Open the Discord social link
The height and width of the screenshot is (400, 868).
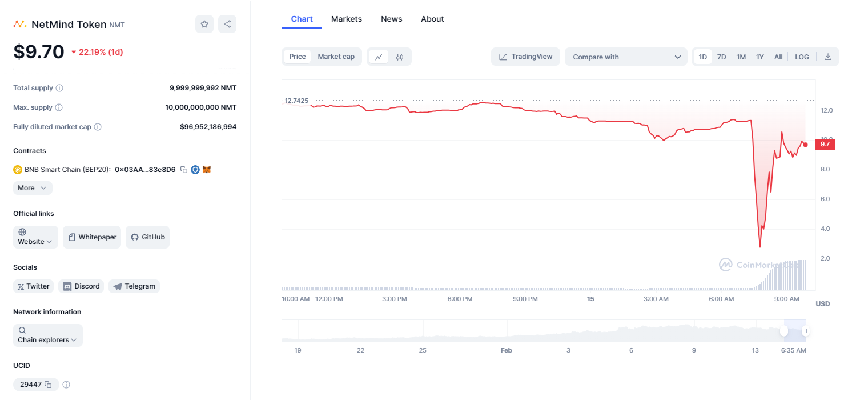pyautogui.click(x=81, y=286)
